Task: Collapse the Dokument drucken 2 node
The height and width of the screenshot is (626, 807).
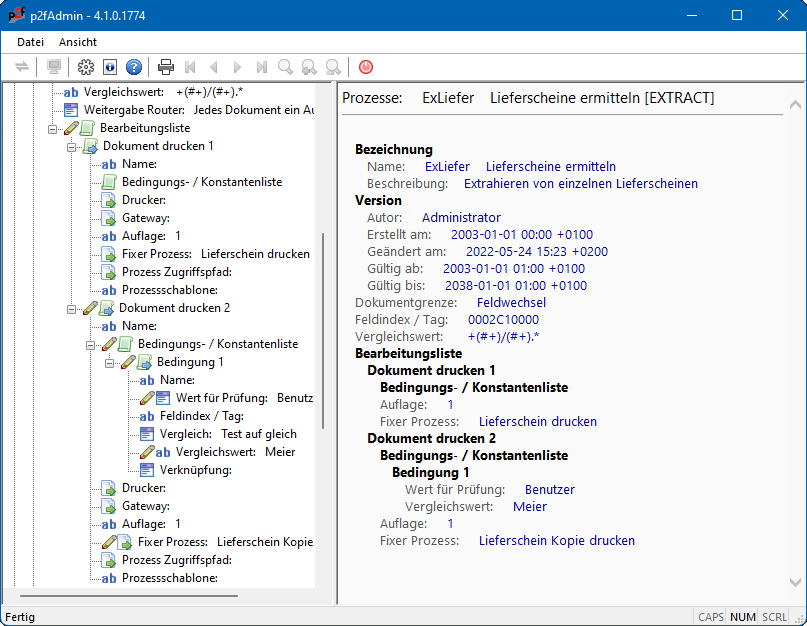Action: 72,308
